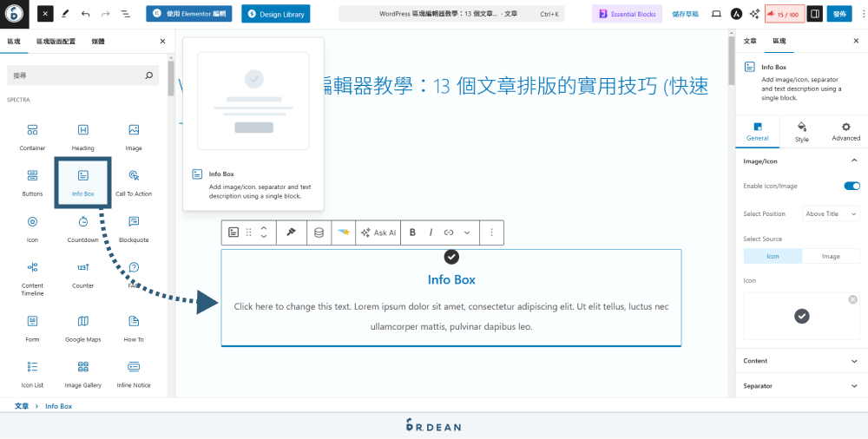Insert the Icon block

(32, 230)
